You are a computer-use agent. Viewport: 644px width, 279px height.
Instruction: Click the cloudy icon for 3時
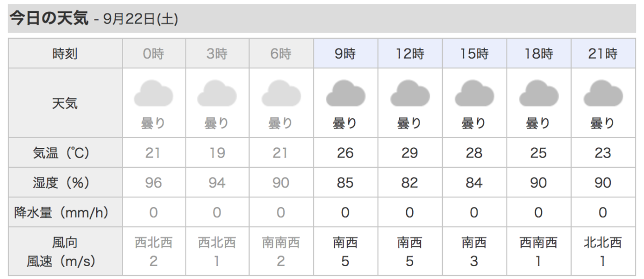pos(217,93)
